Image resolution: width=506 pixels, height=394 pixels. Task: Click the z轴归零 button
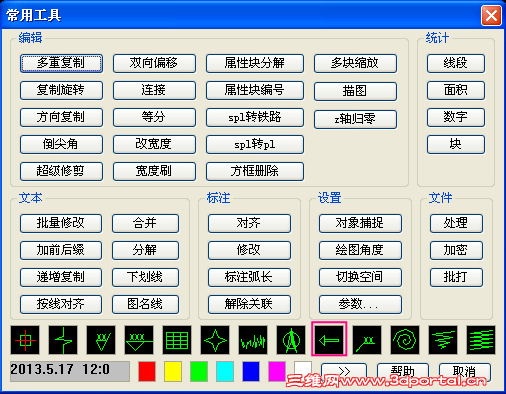355,119
